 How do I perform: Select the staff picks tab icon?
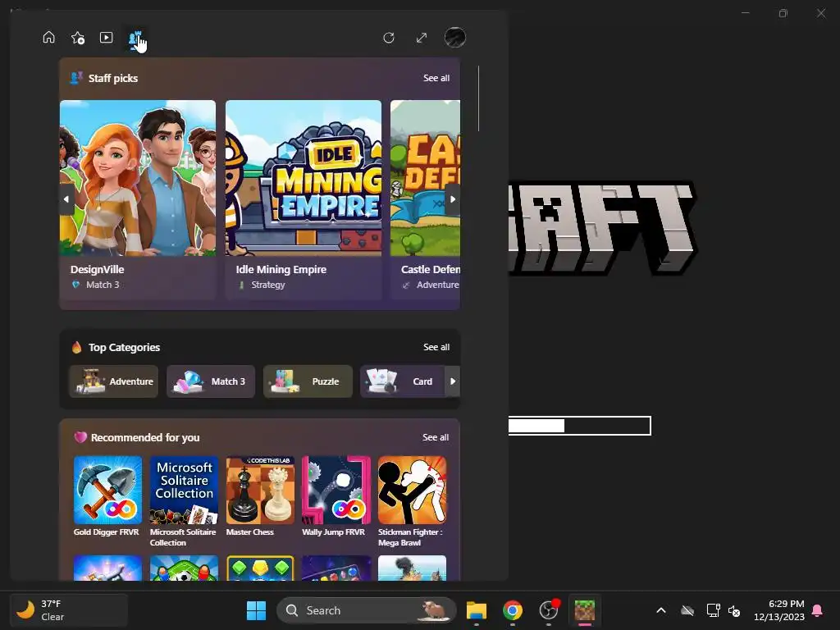coord(135,39)
